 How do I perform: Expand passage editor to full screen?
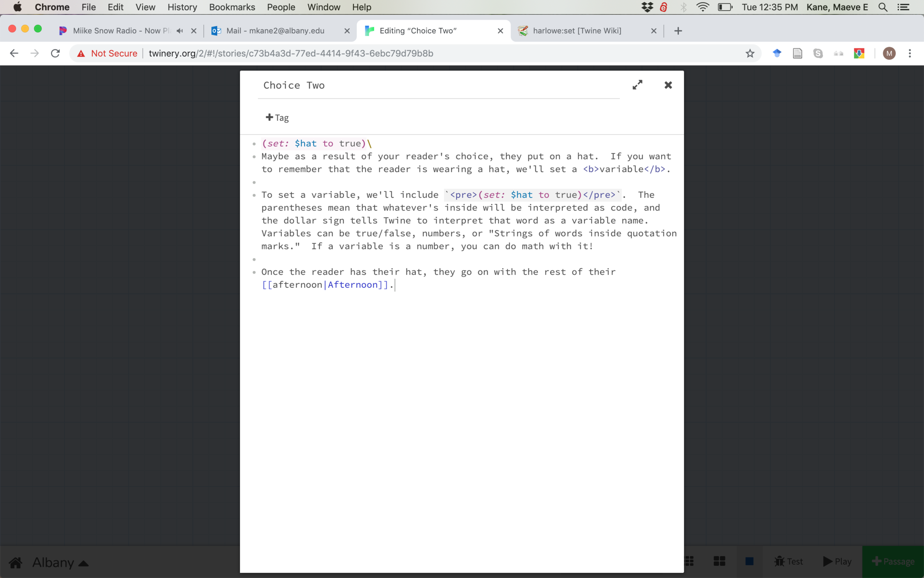pyautogui.click(x=637, y=85)
